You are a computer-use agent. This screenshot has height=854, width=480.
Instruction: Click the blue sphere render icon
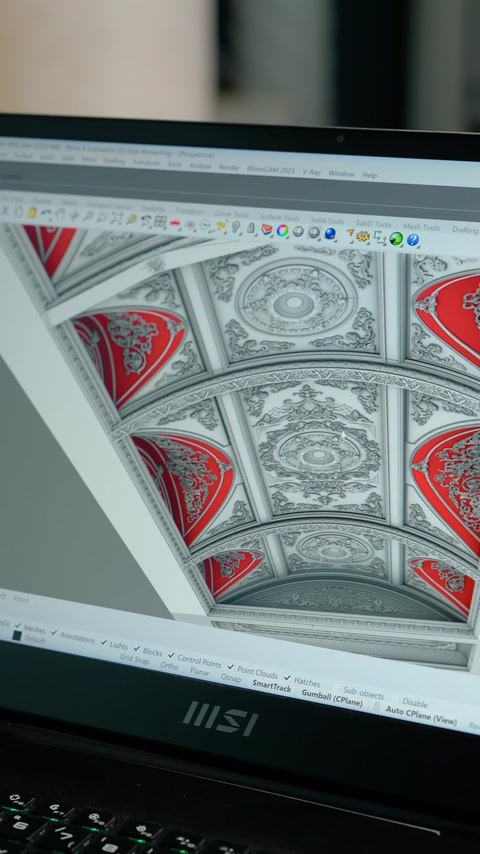330,234
